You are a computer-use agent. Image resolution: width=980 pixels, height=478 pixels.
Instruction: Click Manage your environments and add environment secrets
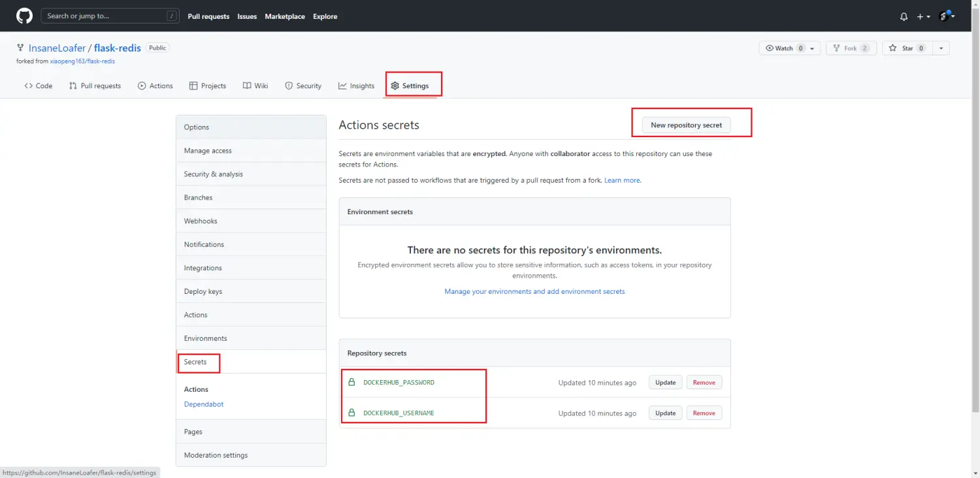click(534, 292)
